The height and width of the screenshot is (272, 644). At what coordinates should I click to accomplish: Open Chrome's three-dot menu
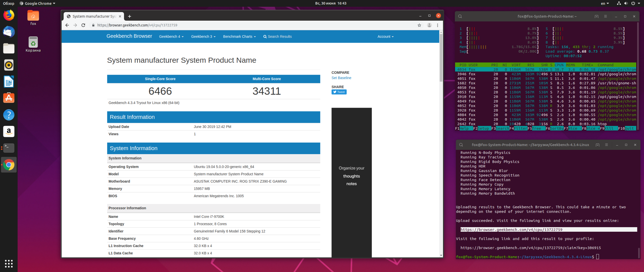438,25
